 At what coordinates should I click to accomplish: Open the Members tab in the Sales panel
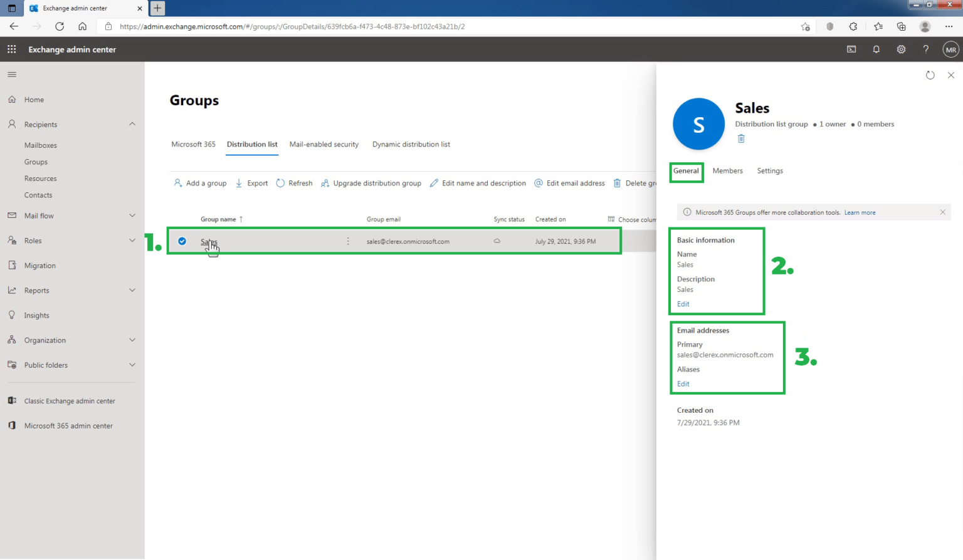coord(727,170)
